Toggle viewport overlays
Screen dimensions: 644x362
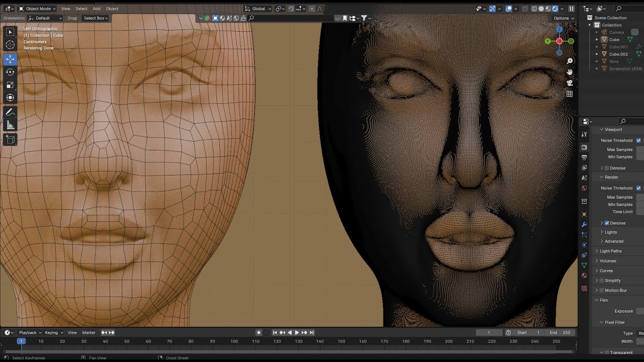pos(509,9)
